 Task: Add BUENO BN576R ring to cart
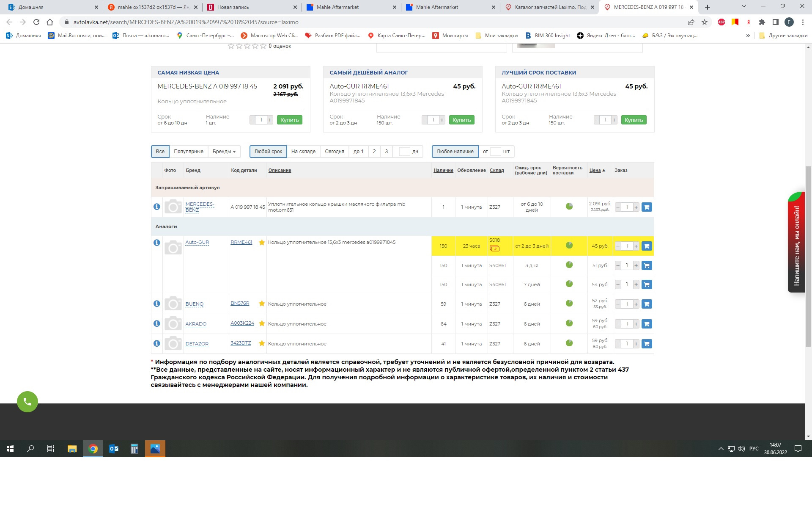pos(647,304)
